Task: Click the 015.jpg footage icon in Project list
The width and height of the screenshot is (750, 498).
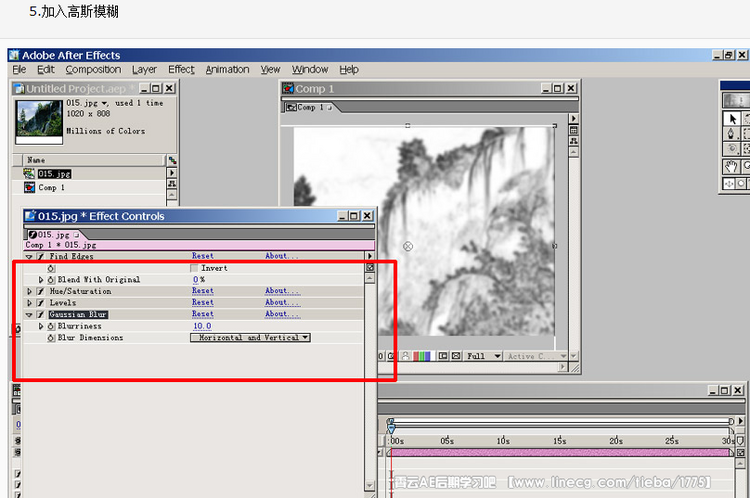Action: click(x=29, y=174)
